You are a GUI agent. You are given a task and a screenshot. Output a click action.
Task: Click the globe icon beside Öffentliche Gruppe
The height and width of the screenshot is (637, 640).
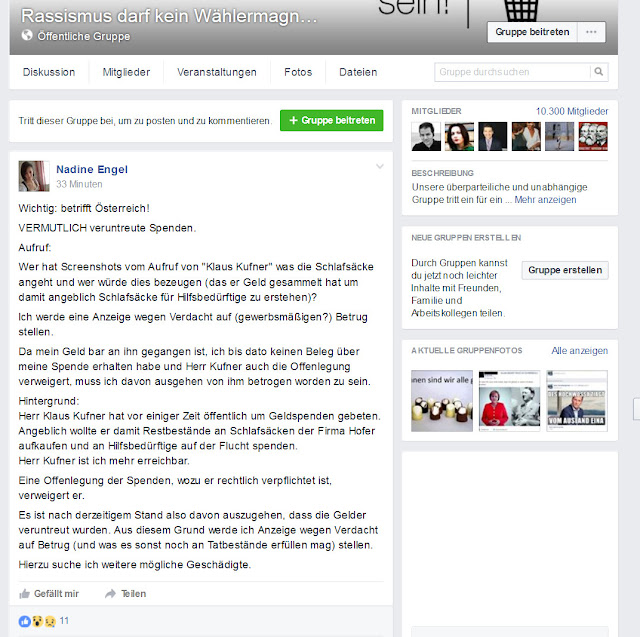27,36
